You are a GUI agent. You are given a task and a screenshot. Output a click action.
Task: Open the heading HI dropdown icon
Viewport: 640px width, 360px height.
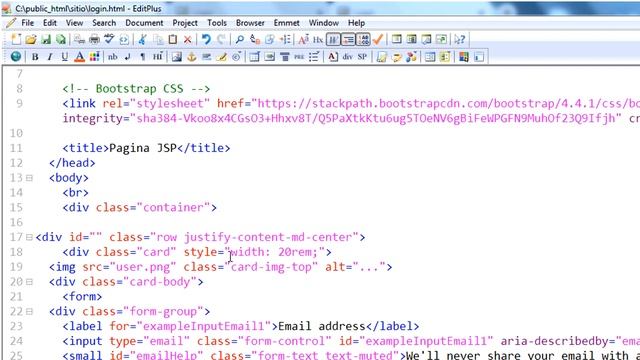pos(158,57)
